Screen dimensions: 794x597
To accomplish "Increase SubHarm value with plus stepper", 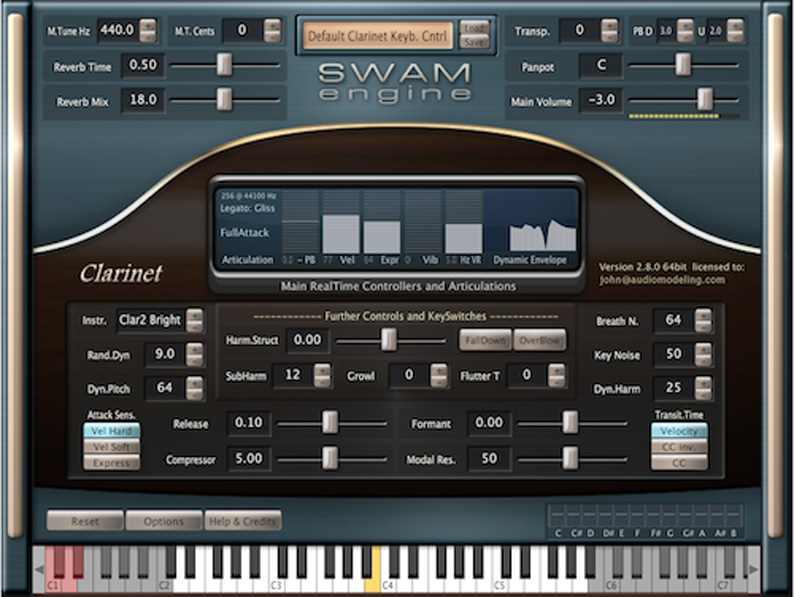I will [x=322, y=370].
